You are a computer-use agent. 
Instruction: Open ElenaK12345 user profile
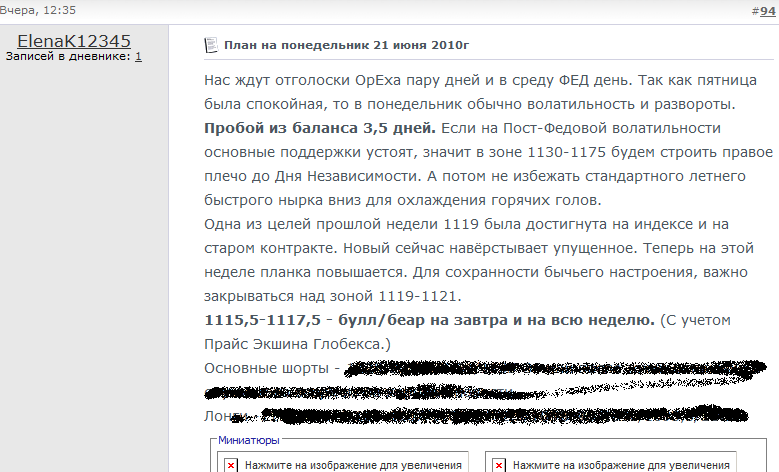click(x=74, y=40)
